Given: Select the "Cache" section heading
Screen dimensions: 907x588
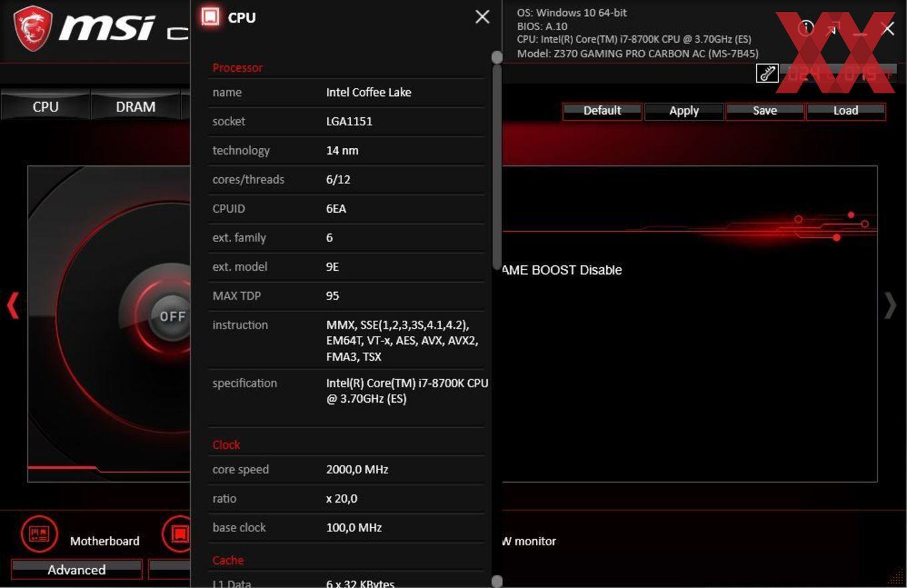Looking at the screenshot, I should point(228,560).
